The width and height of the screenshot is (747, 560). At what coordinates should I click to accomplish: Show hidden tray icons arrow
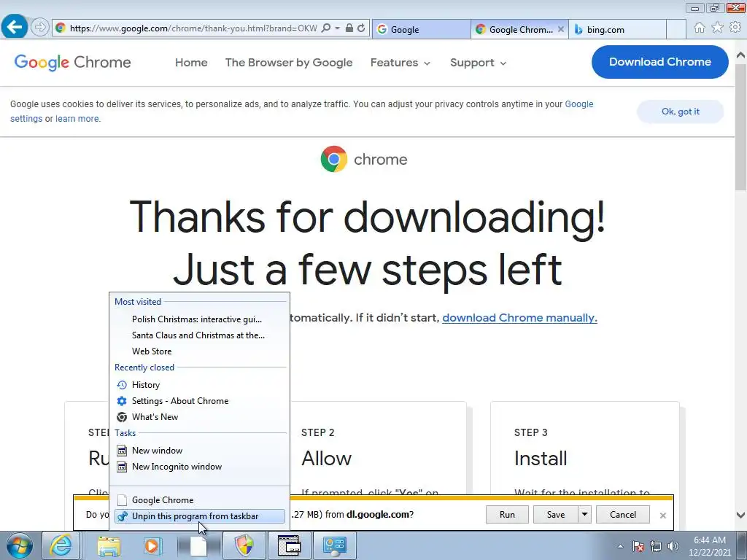point(620,546)
